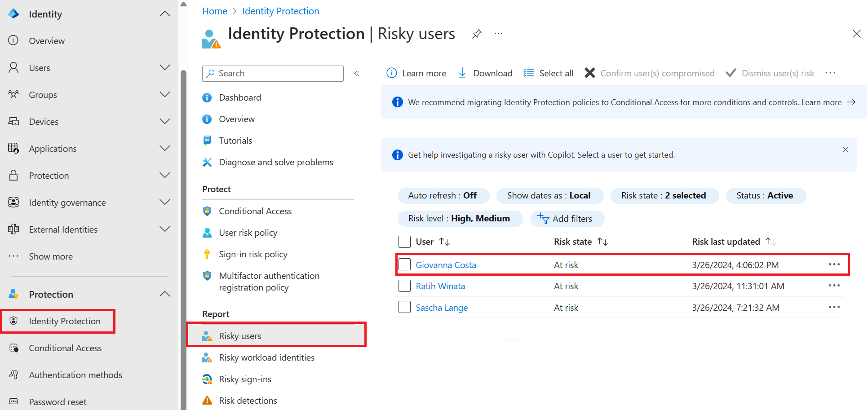Pin the Risky users page

(x=477, y=34)
